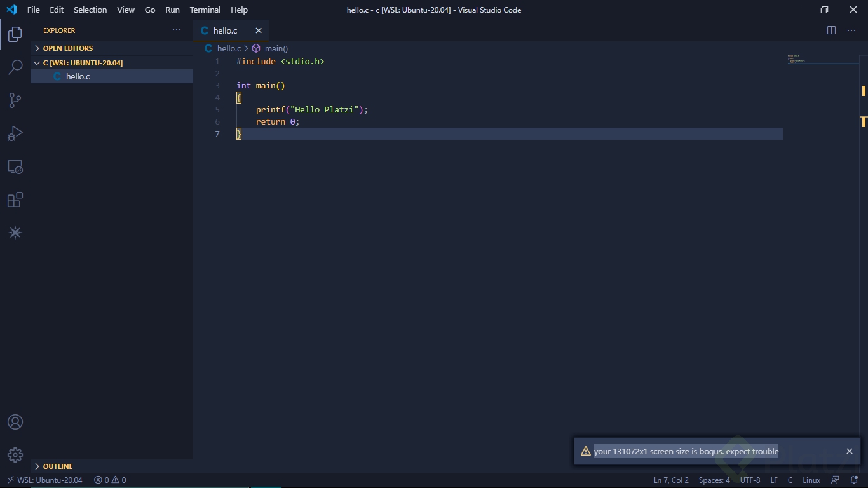
Task: Open the Accounts menu icon
Action: 15,422
